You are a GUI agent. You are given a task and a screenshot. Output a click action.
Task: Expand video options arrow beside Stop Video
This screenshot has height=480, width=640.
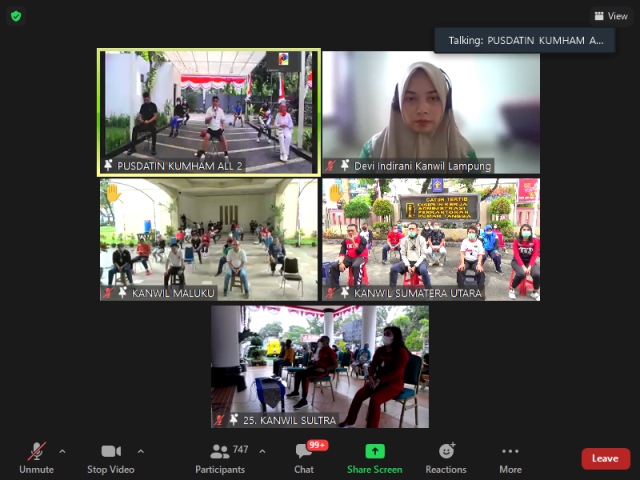[140, 451]
